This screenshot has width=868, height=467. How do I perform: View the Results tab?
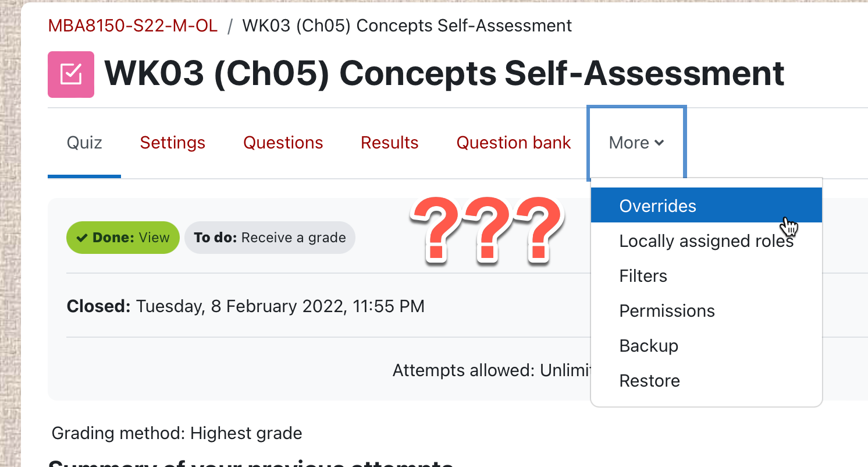click(x=390, y=143)
